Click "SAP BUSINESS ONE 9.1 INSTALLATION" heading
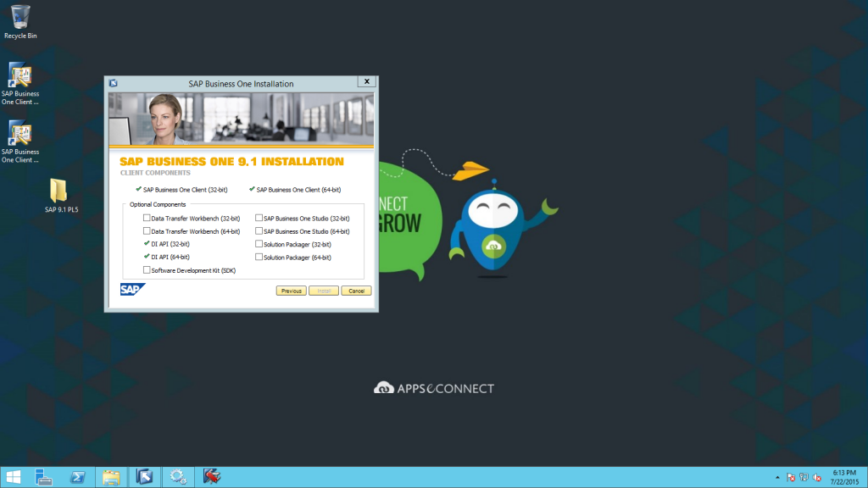The height and width of the screenshot is (488, 868). click(232, 162)
